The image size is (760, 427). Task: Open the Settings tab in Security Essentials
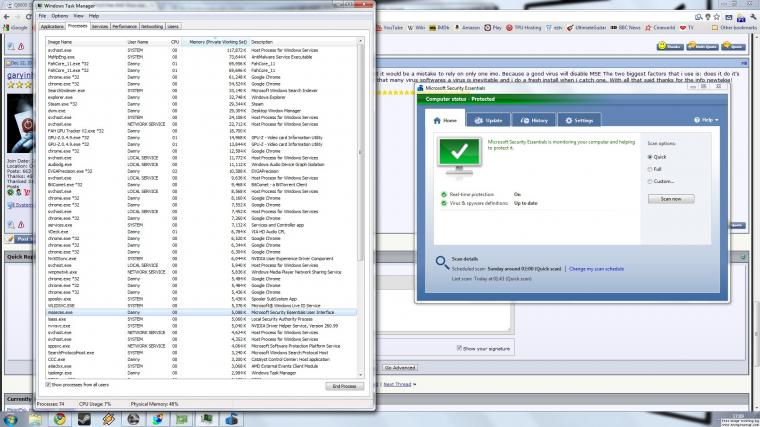(579, 120)
